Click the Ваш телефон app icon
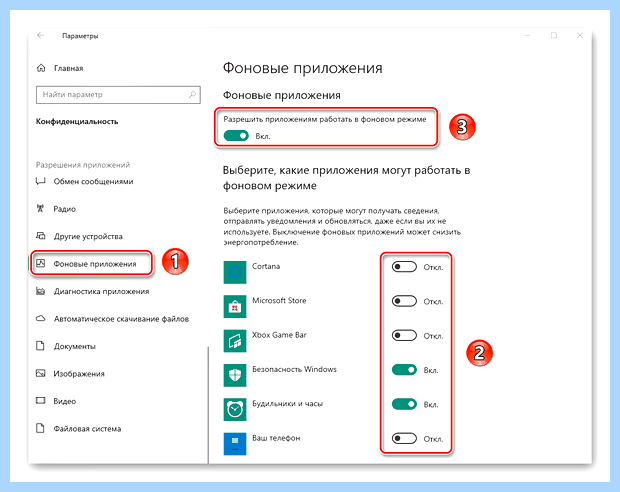 235,444
